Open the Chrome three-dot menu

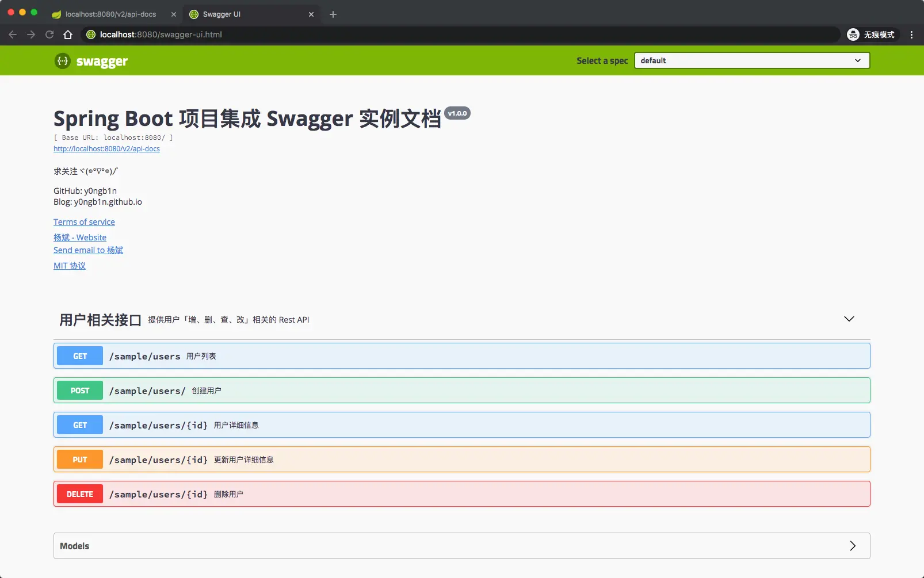(911, 35)
